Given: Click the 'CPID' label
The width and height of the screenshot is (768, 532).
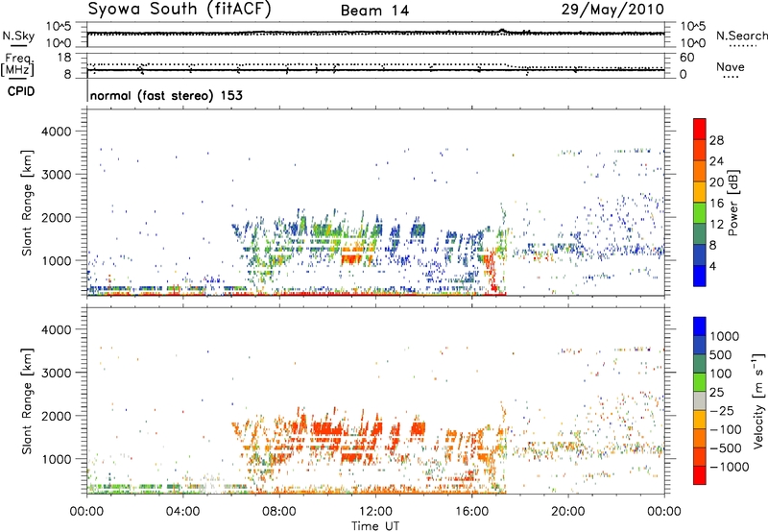Looking at the screenshot, I should tap(21, 91).
